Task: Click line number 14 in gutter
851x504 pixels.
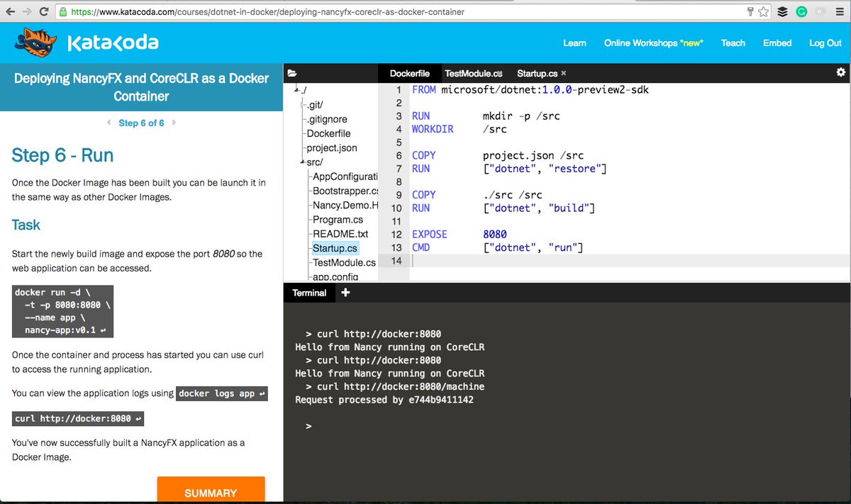Action: pyautogui.click(x=396, y=261)
